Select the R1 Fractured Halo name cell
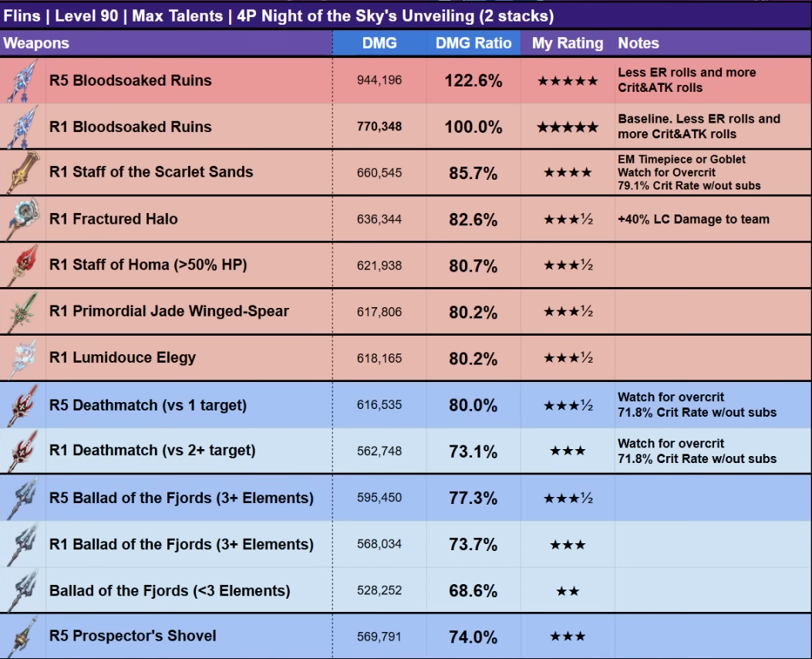This screenshot has height=659, width=812. click(189, 219)
